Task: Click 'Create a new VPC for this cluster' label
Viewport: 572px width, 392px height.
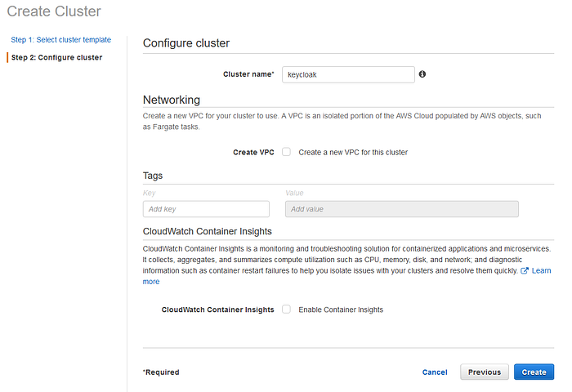Action: click(353, 153)
